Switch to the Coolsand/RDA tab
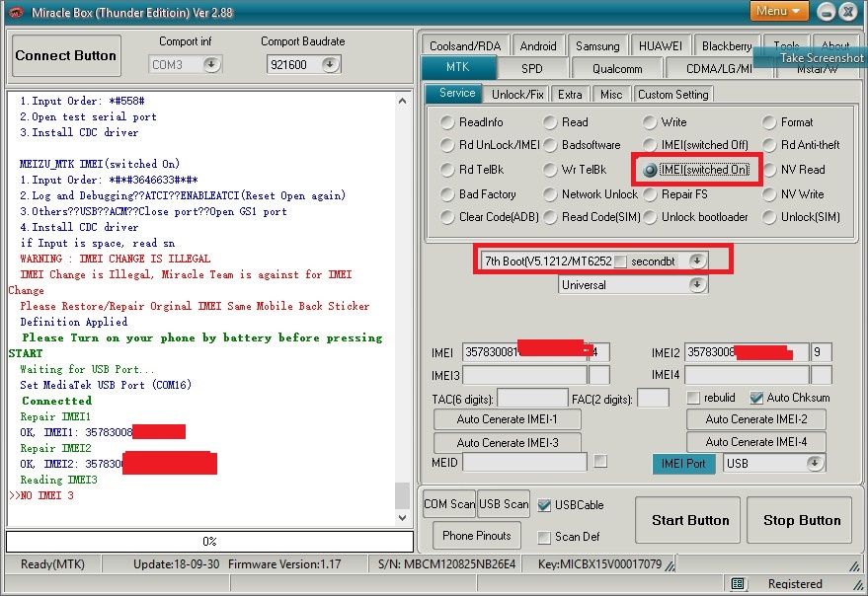The image size is (868, 596). 465,46
